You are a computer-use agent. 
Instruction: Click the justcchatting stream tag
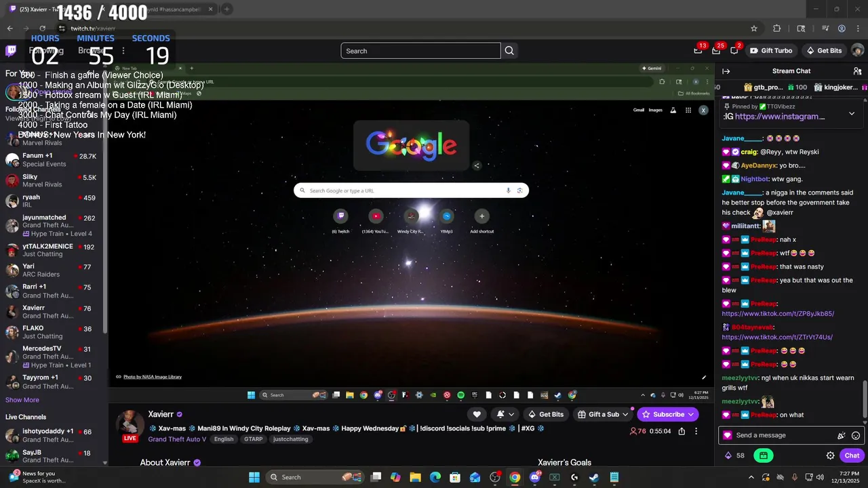(x=291, y=439)
